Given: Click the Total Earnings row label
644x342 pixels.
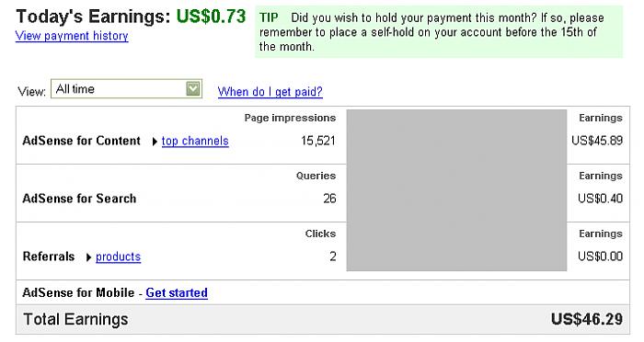Looking at the screenshot, I should 75,319.
